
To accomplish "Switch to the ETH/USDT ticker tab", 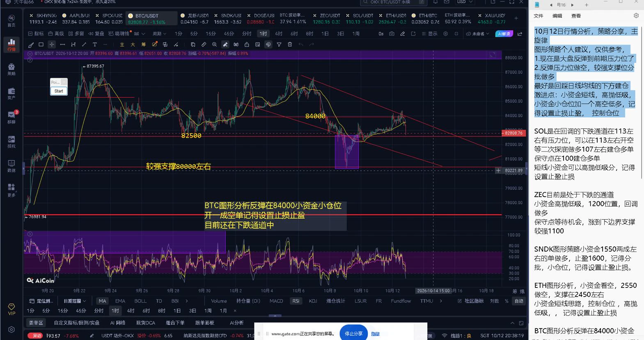I will (x=392, y=18).
